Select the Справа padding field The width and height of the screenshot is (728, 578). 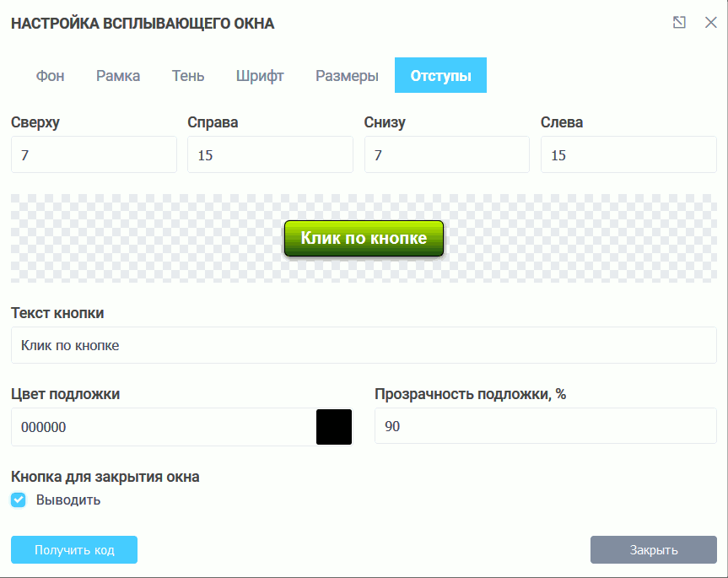click(x=270, y=154)
